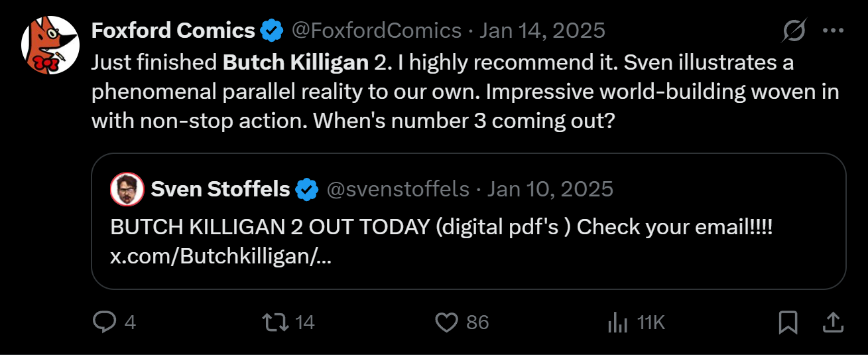868x355 pixels.
Task: Open the three-dot more options menu
Action: 832,31
